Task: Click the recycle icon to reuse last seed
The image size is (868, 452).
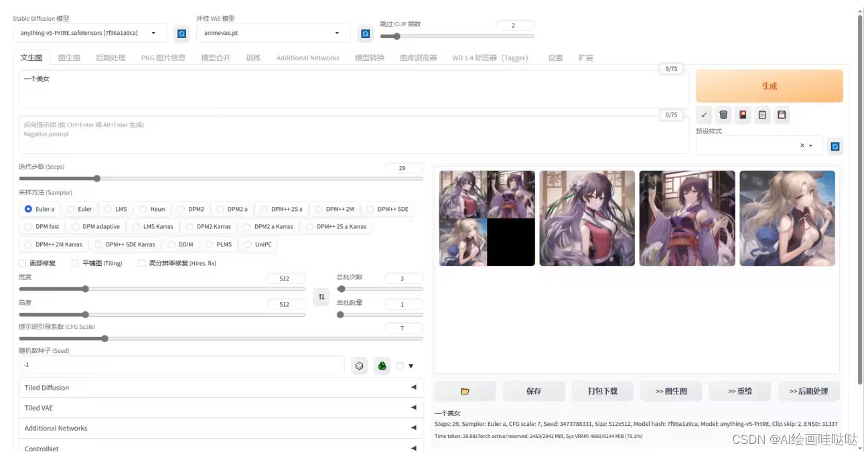Action: click(x=380, y=364)
